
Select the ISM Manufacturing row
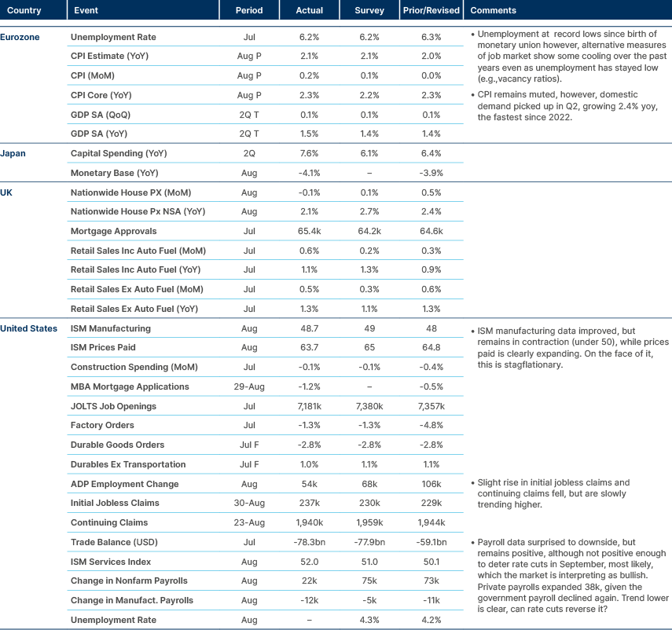[102, 328]
